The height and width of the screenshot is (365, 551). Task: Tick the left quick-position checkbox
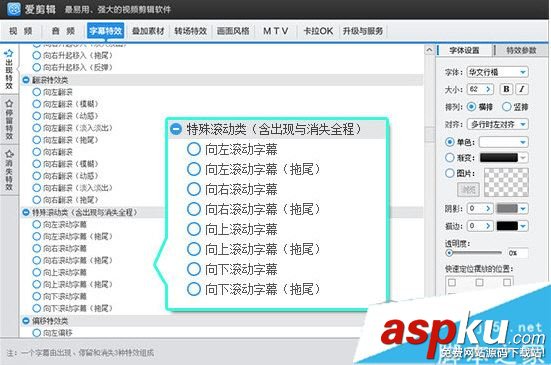click(x=452, y=282)
